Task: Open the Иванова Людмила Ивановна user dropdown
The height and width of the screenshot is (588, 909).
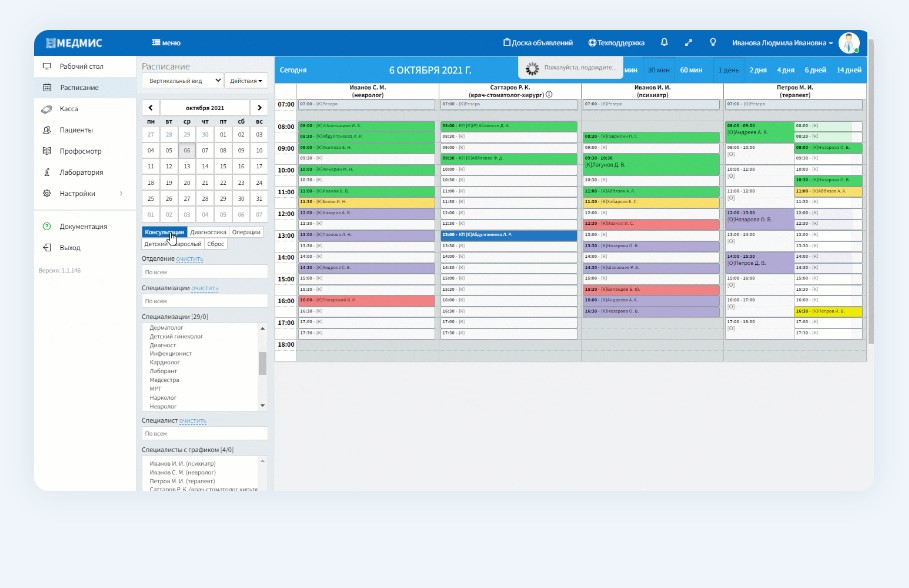Action: (782, 43)
